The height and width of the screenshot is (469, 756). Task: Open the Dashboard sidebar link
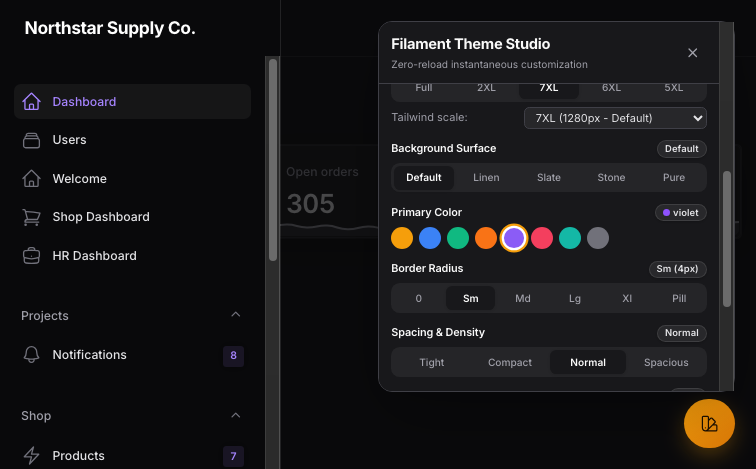[133, 102]
